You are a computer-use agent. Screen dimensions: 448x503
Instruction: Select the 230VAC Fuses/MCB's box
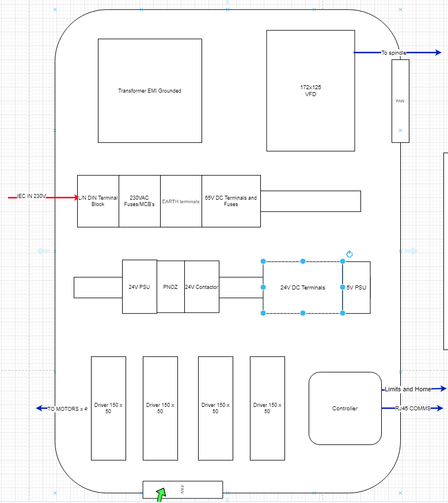pyautogui.click(x=139, y=201)
